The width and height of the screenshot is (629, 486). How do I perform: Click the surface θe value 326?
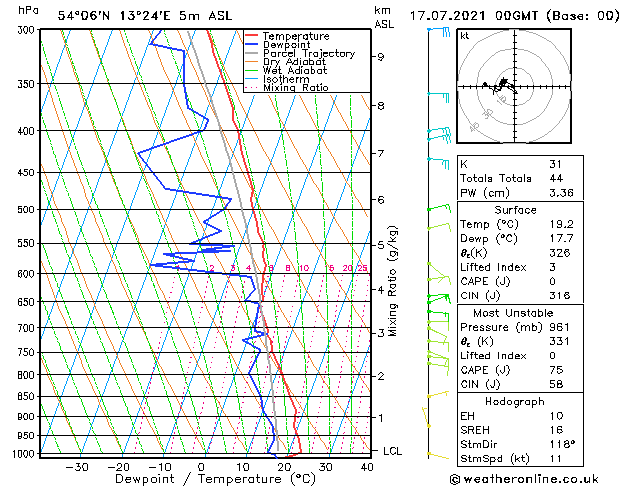click(560, 253)
